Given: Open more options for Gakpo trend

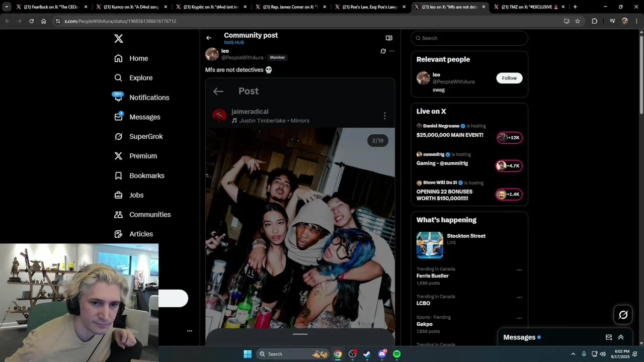Looking at the screenshot, I should click(x=519, y=318).
